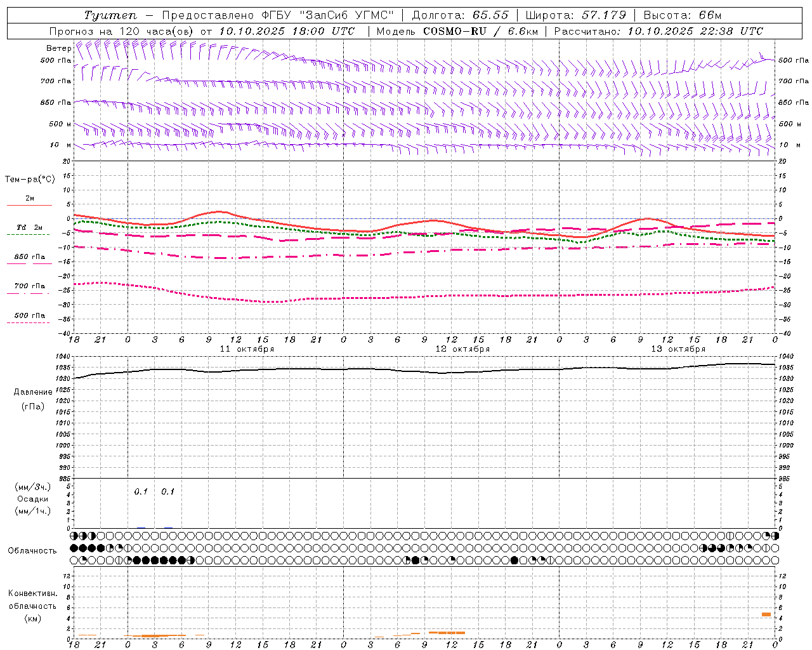This screenshot has height=650, width=812.
Task: Click the first "0.1" precipitation value
Action: point(141,492)
